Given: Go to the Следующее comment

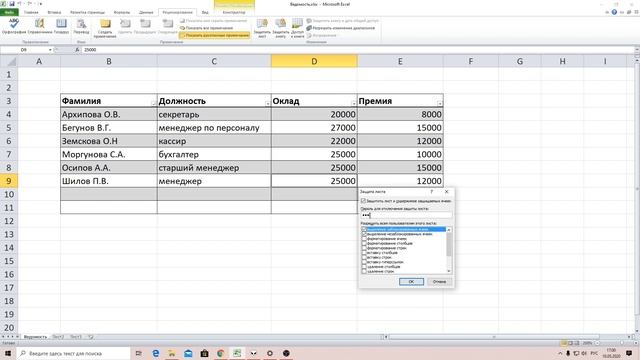Looking at the screenshot, I should 167,26.
